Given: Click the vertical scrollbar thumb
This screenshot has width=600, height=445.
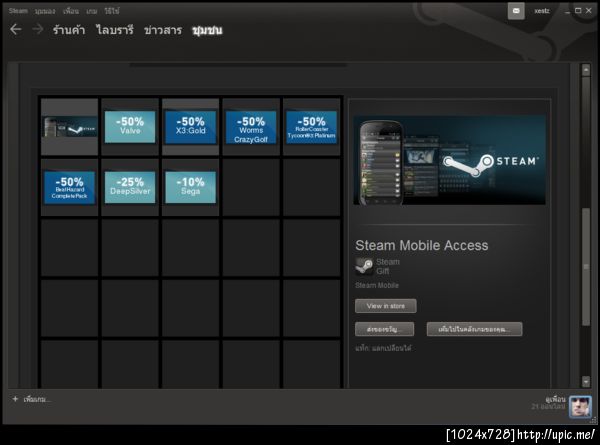Looking at the screenshot, I should [586, 267].
